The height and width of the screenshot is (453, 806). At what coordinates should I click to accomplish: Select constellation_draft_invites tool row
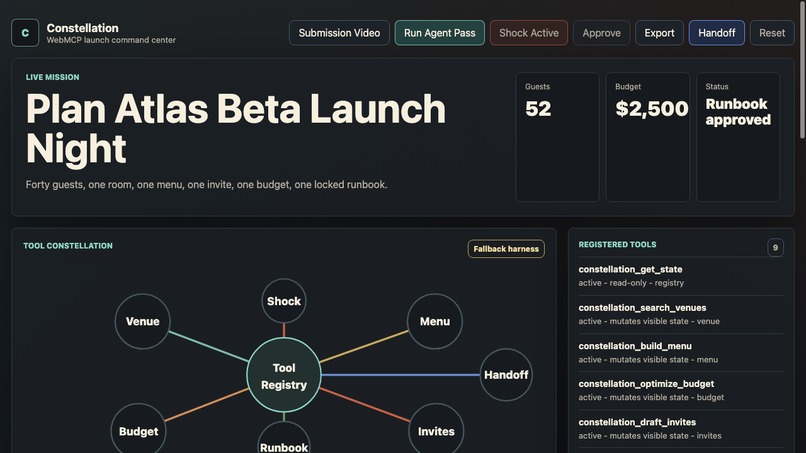click(x=681, y=429)
